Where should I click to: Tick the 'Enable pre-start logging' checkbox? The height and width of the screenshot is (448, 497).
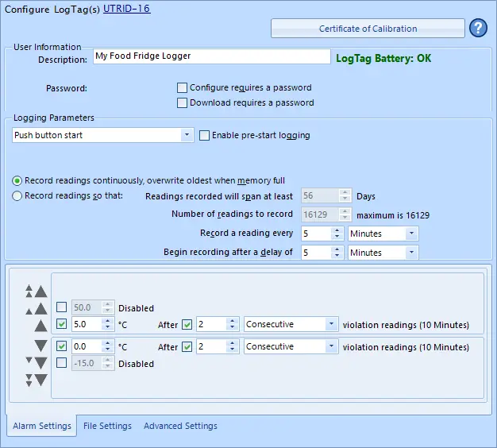(205, 135)
